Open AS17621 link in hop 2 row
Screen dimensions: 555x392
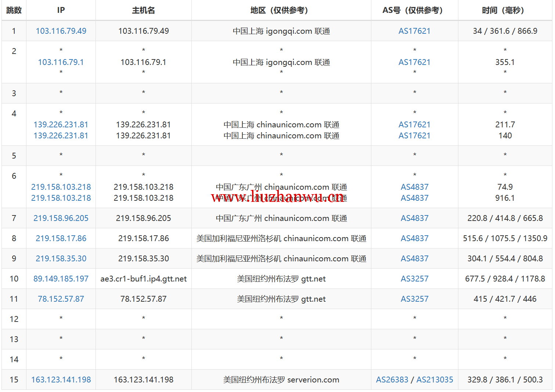tap(414, 62)
